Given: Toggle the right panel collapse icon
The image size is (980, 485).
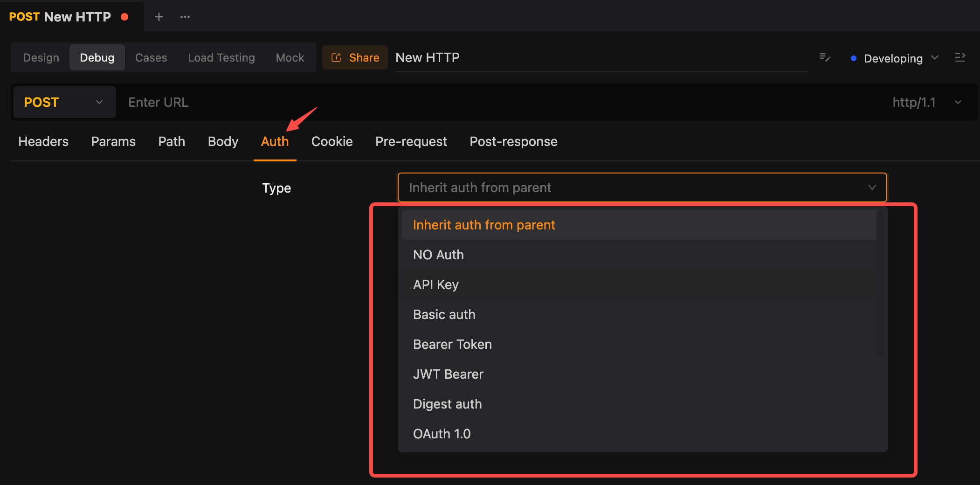Looking at the screenshot, I should click(x=960, y=57).
